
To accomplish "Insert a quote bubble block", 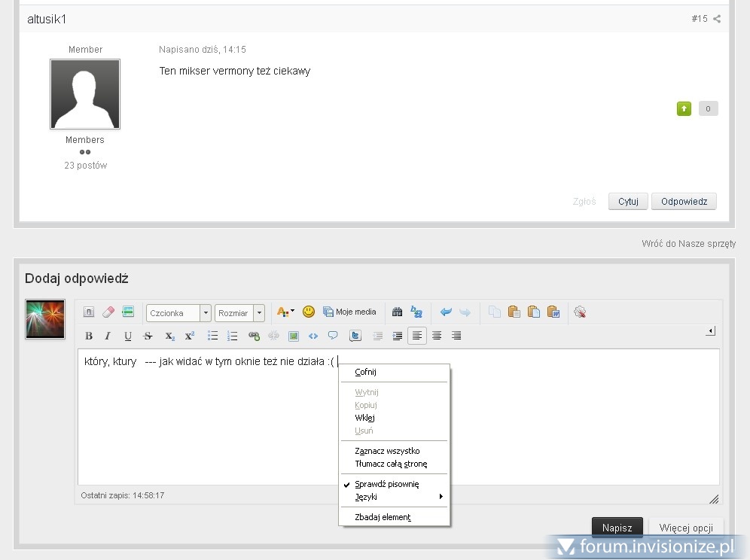I will pyautogui.click(x=333, y=336).
